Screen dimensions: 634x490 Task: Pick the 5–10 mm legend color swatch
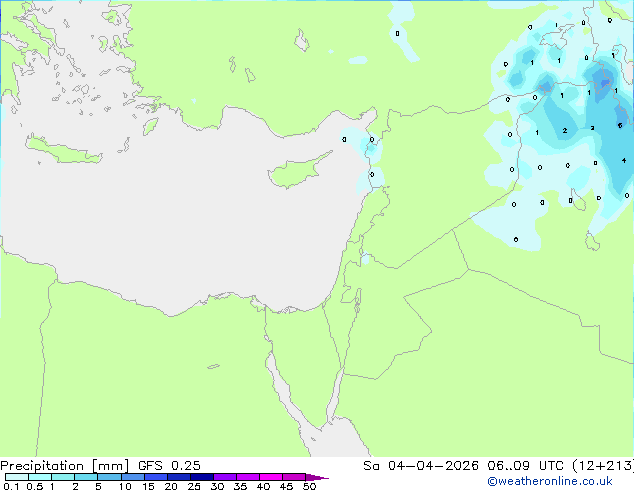pos(109,477)
